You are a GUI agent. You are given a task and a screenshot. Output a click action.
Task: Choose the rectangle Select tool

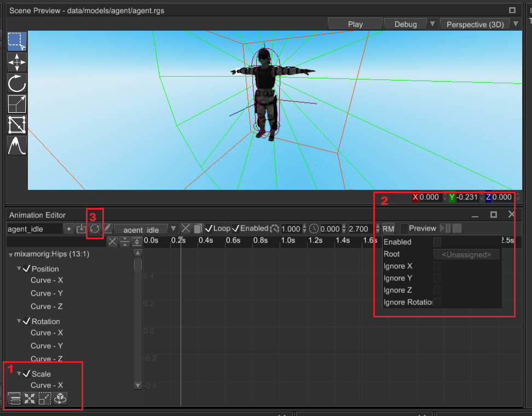pyautogui.click(x=17, y=42)
